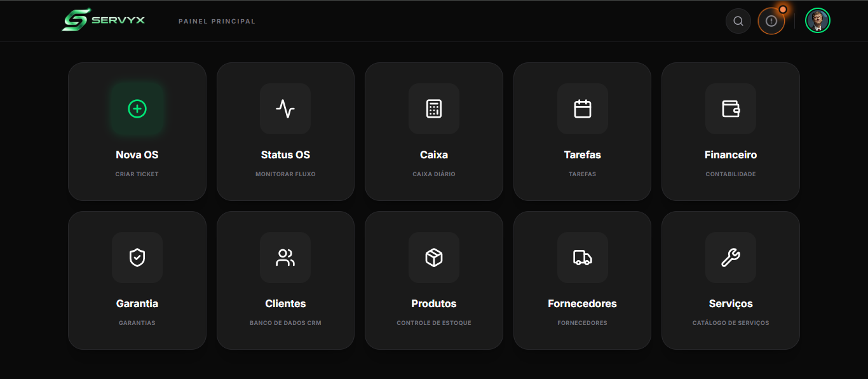Click the green plus icon for Nova OS
Viewport: 868px width, 379px height.
coord(137,109)
